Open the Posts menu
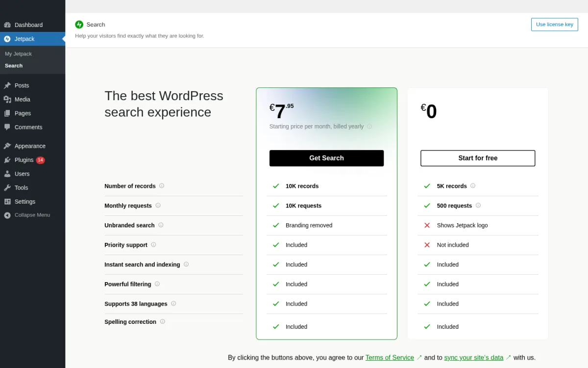This screenshot has width=588, height=368. pos(32,85)
